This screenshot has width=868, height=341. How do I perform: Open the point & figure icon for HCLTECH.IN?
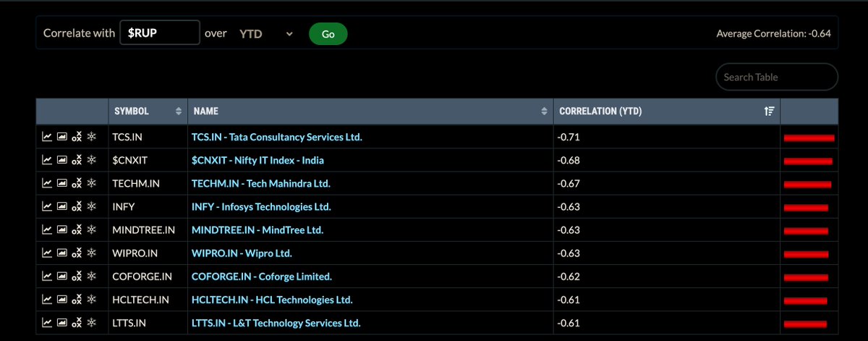pos(77,300)
